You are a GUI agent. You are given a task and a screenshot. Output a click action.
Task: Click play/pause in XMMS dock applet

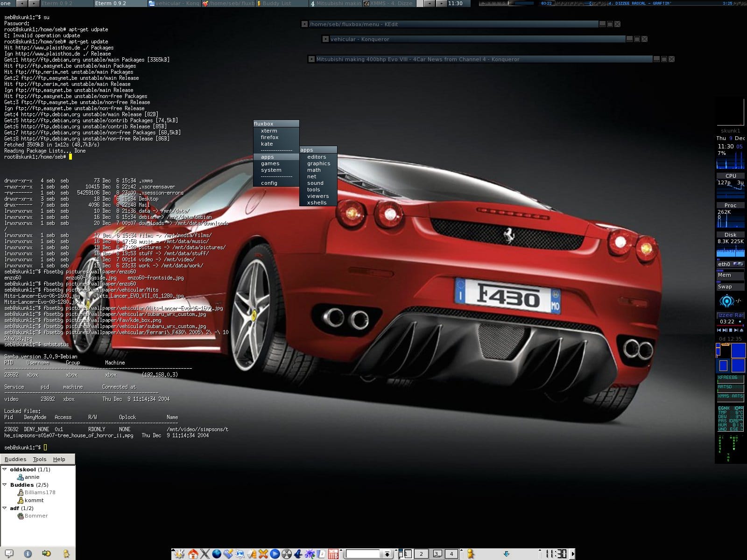pyautogui.click(x=725, y=330)
